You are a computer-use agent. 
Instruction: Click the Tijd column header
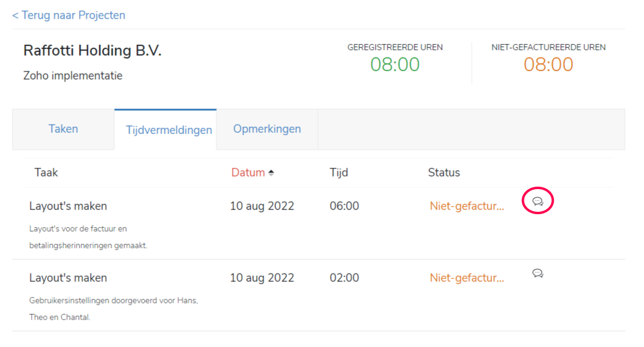[339, 173]
